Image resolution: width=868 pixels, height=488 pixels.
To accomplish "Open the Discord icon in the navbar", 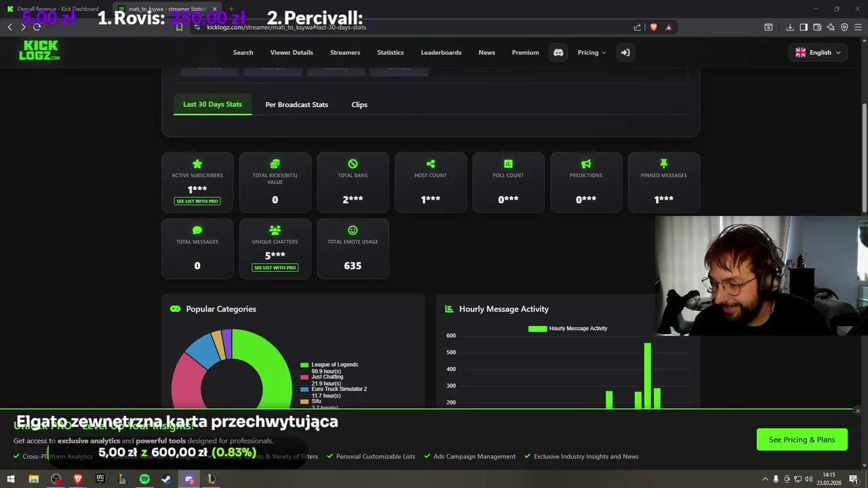I will pyautogui.click(x=558, y=52).
